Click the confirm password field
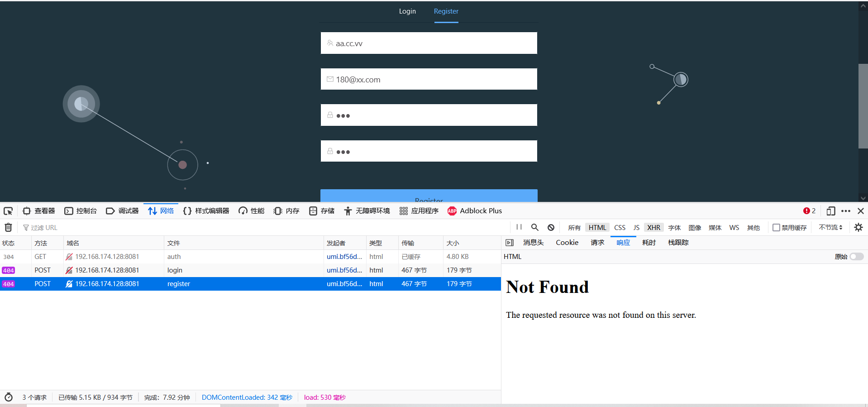 [429, 151]
